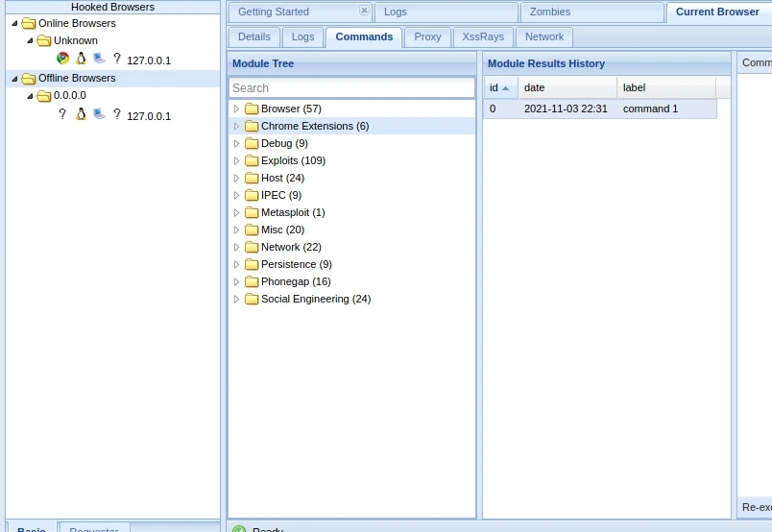Image resolution: width=772 pixels, height=532 pixels.
Task: Expand the Exploits (109) module category
Action: click(236, 160)
